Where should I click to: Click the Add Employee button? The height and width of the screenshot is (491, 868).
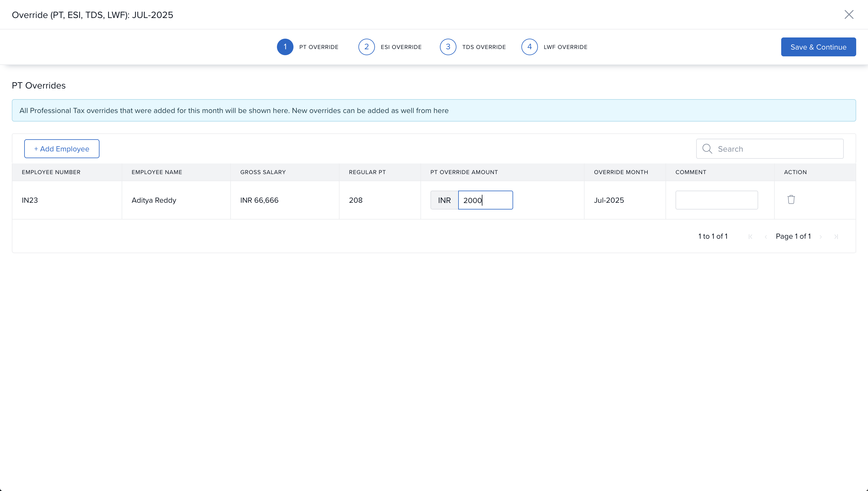(62, 149)
